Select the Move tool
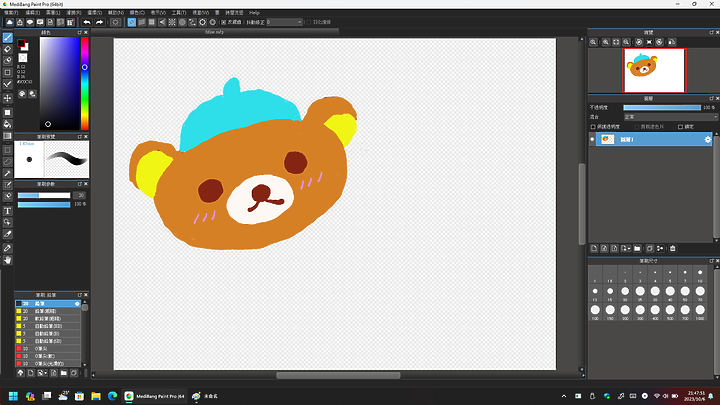The width and height of the screenshot is (720, 405). (x=7, y=98)
